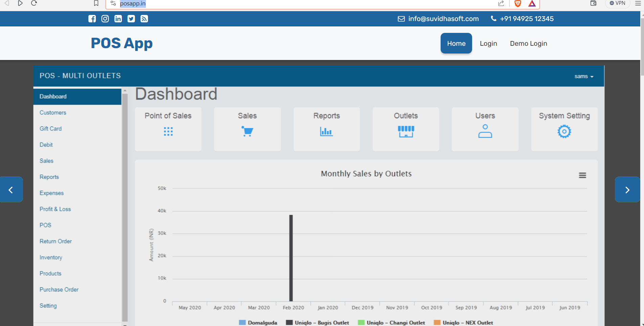Image resolution: width=644 pixels, height=326 pixels.
Task: Open the LinkedIn social icon
Action: (x=118, y=19)
